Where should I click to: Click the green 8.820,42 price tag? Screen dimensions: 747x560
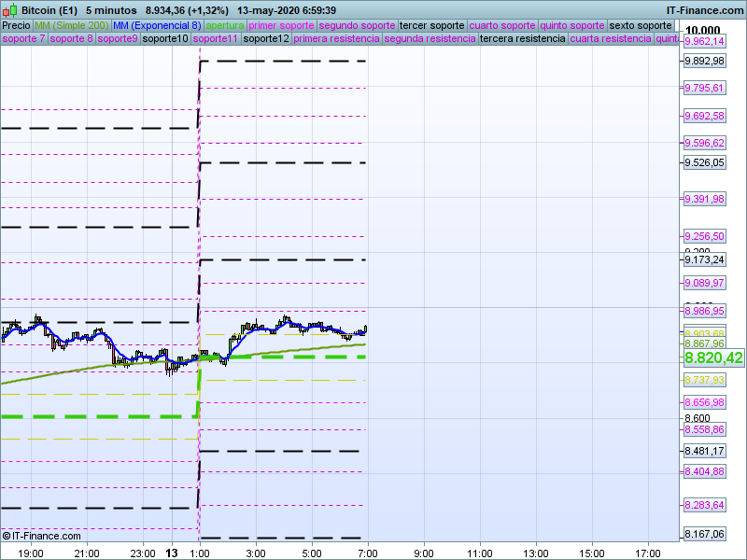[712, 357]
